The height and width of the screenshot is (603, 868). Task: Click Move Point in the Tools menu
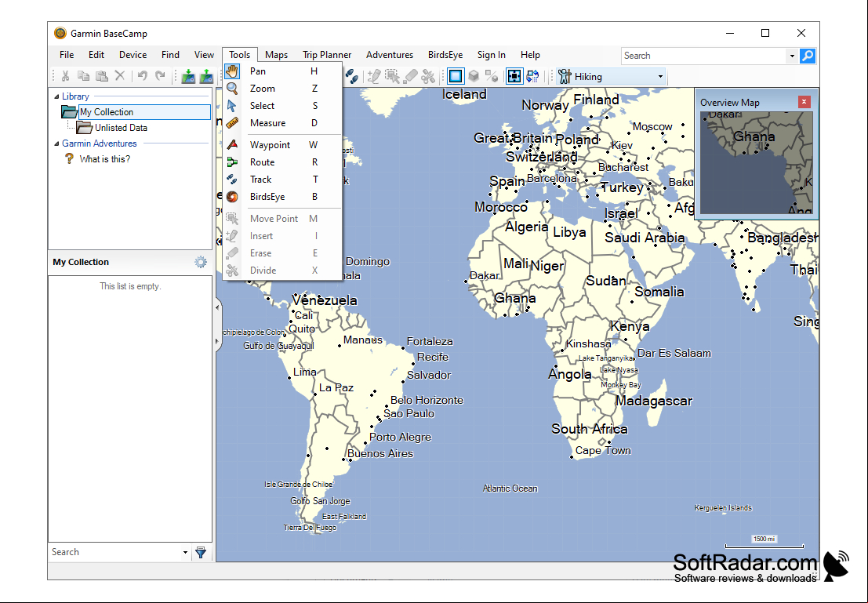282,219
